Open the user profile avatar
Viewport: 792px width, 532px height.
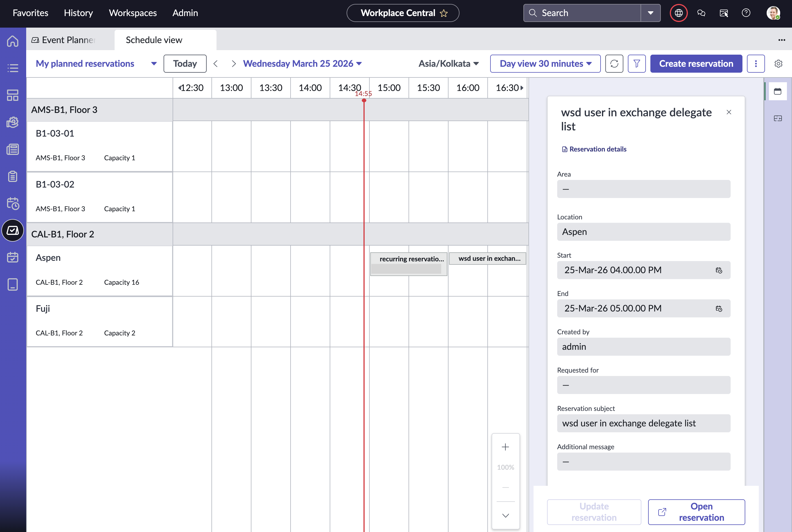coord(773,13)
